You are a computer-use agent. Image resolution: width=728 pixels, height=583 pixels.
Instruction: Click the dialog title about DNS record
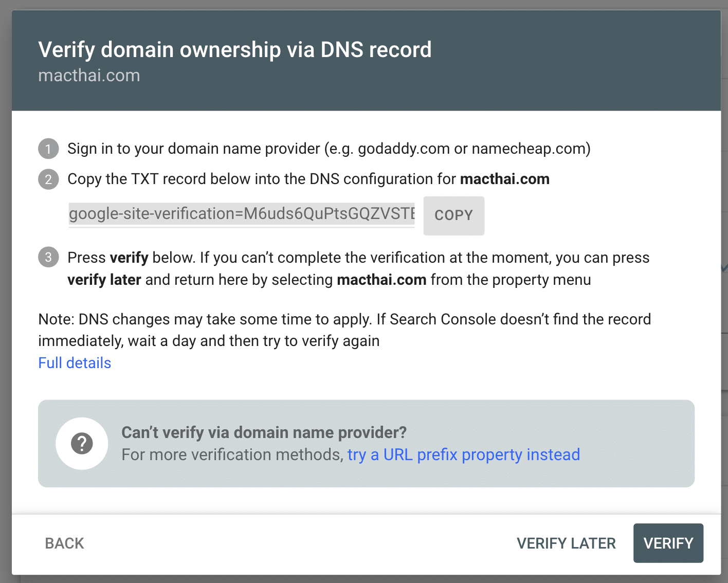click(234, 50)
